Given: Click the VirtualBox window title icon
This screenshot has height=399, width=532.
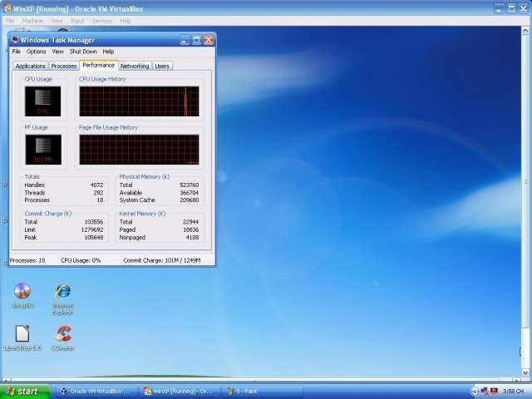Looking at the screenshot, I should pos(7,8).
